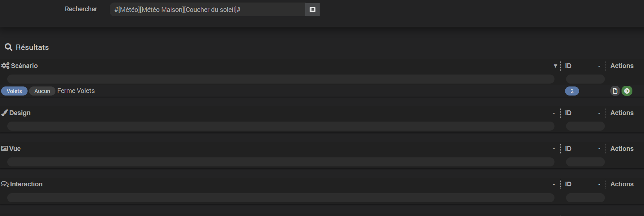644x216 pixels.
Task: Click scenario ID badge 2
Action: (572, 91)
